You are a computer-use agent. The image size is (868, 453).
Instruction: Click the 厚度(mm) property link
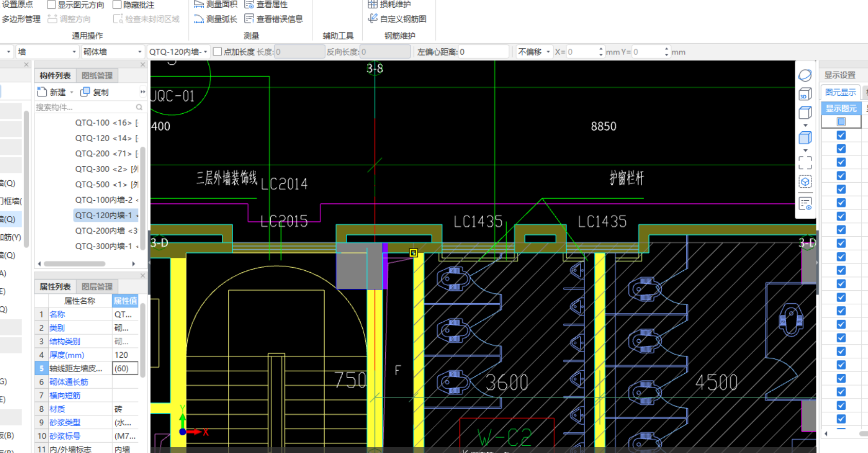[x=67, y=355]
